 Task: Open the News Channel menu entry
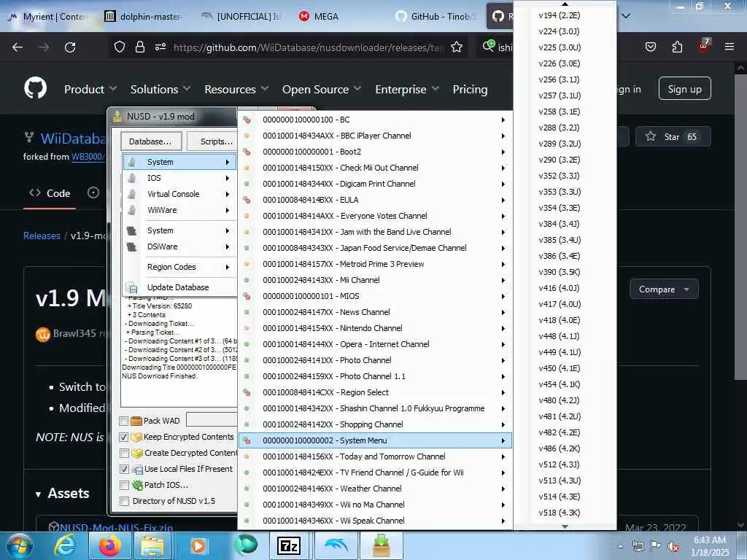tap(375, 312)
